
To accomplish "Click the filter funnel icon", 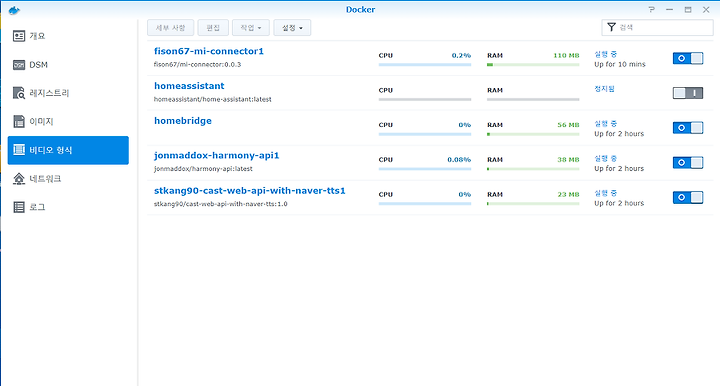I will tap(611, 28).
